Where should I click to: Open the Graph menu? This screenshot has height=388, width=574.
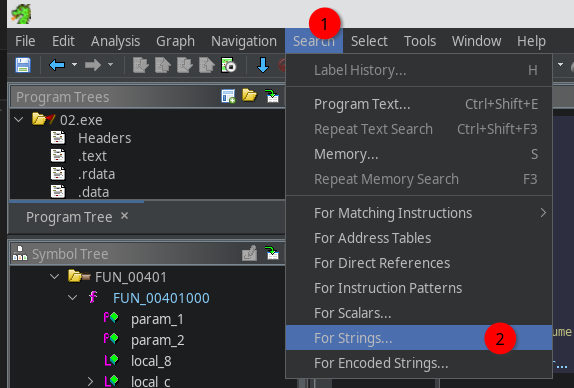click(x=175, y=41)
